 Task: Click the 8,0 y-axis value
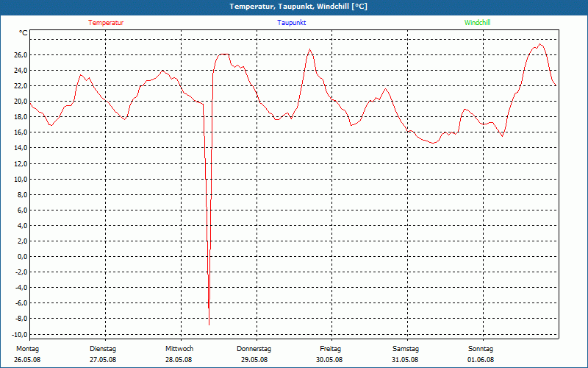point(23,195)
